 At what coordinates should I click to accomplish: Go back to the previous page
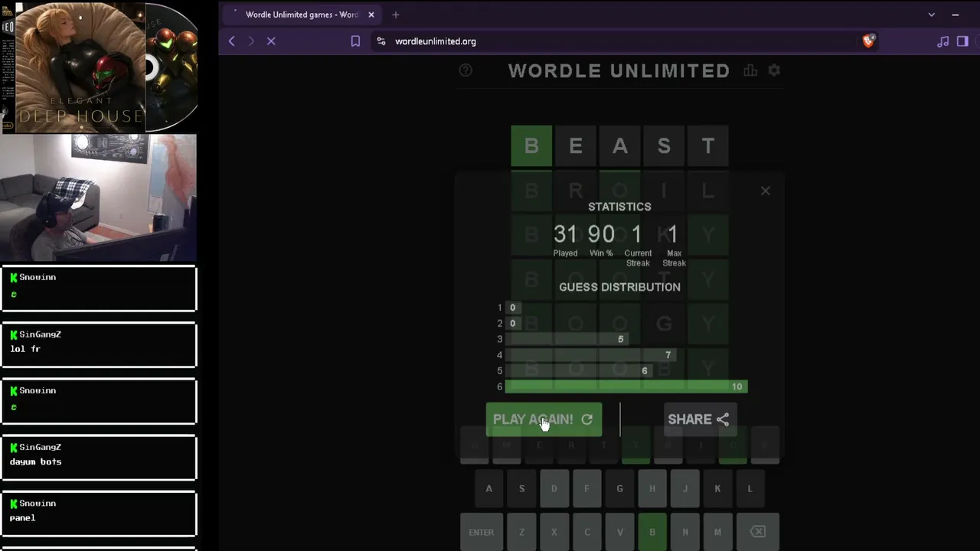232,41
